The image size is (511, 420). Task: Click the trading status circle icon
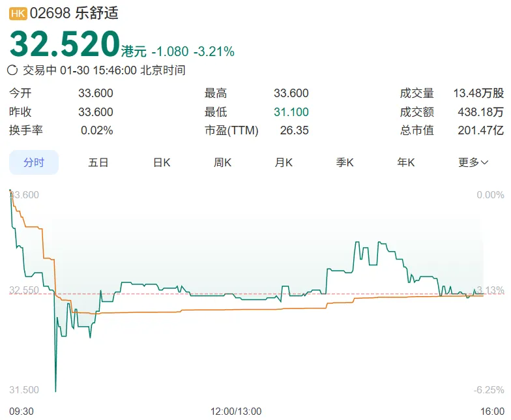pos(12,70)
